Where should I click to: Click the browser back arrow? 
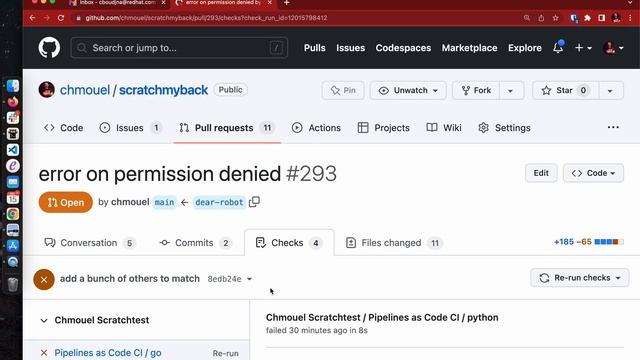pos(32,18)
